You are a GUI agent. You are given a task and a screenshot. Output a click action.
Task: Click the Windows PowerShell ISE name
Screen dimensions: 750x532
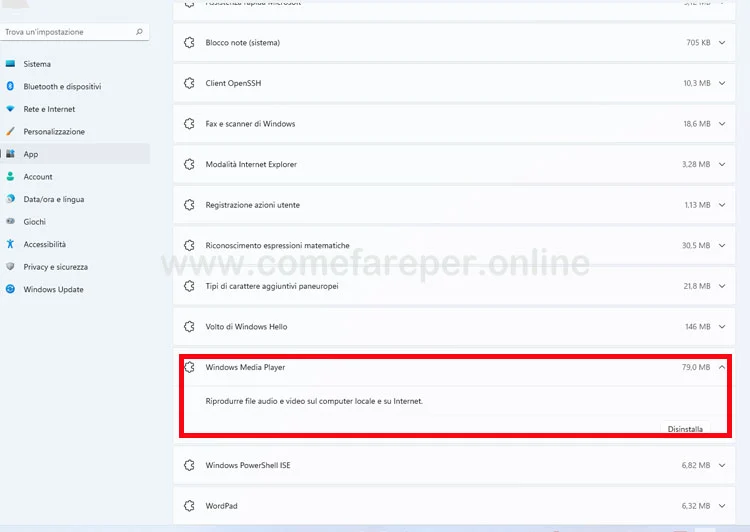[x=248, y=465]
